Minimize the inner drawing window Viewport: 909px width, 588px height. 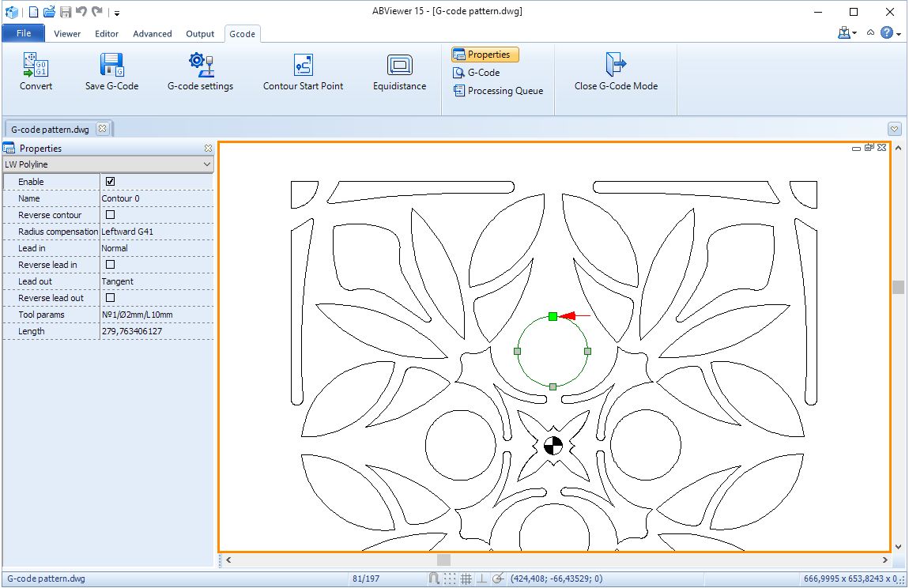[x=856, y=149]
